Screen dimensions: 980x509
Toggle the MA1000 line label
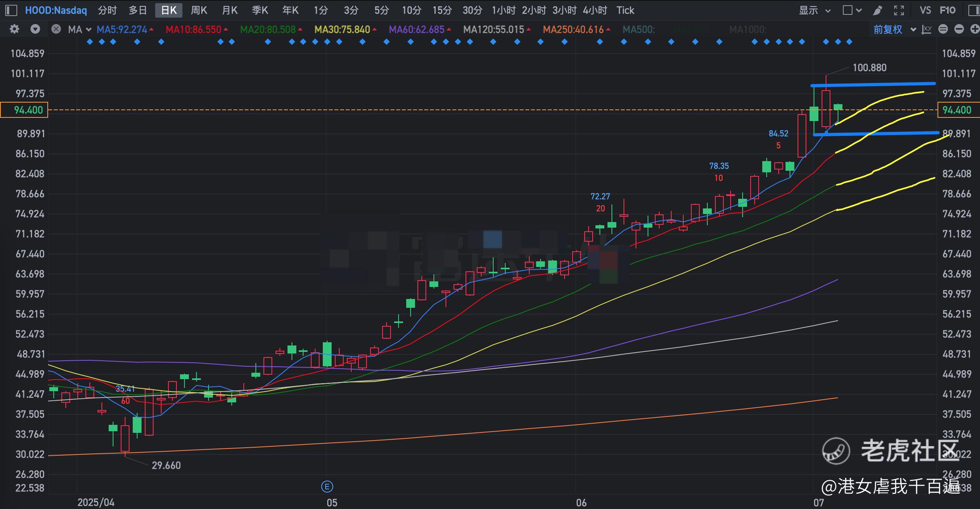coord(747,29)
